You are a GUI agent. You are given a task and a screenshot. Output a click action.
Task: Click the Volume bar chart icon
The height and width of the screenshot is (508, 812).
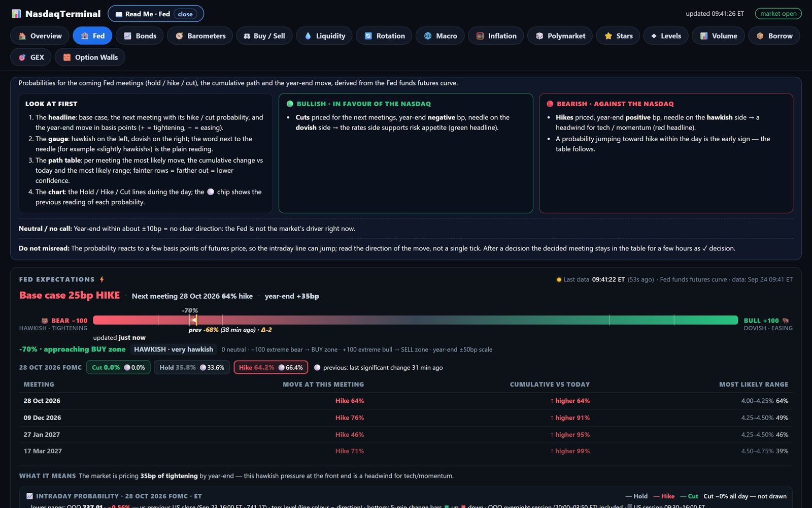pos(704,36)
